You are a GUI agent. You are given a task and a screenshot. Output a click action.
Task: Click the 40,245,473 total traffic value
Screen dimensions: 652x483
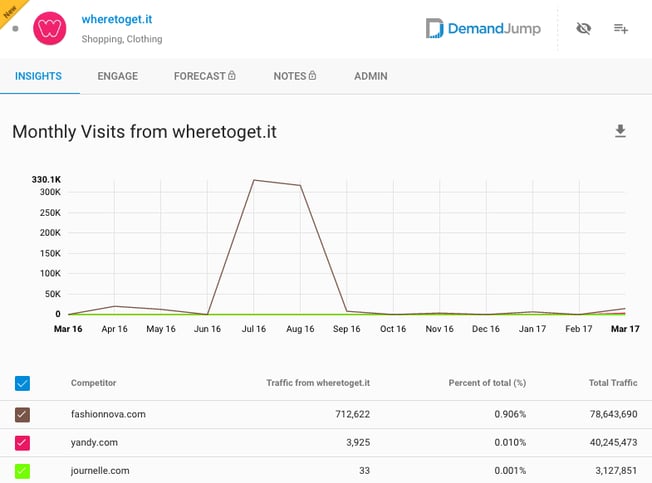click(x=613, y=442)
